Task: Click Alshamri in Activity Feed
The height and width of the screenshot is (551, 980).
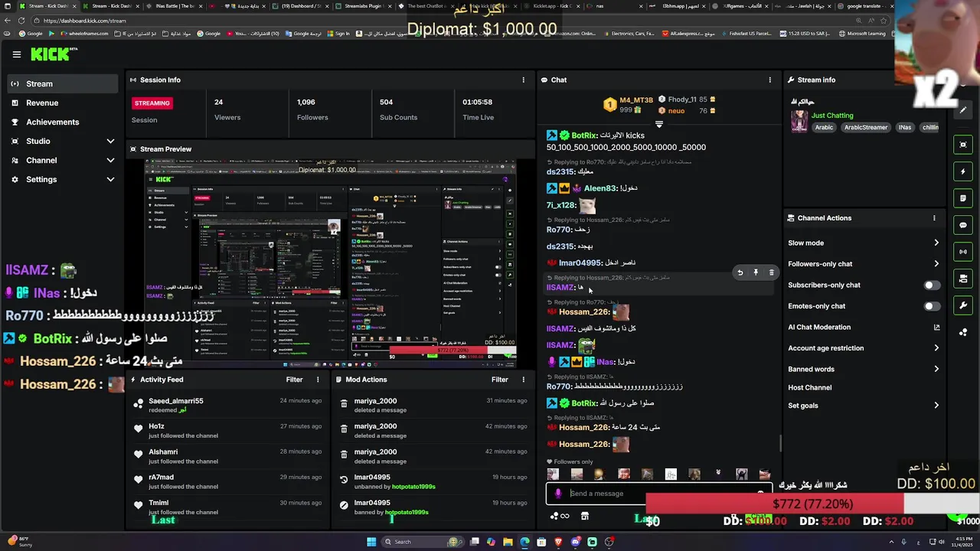Action: (x=163, y=452)
